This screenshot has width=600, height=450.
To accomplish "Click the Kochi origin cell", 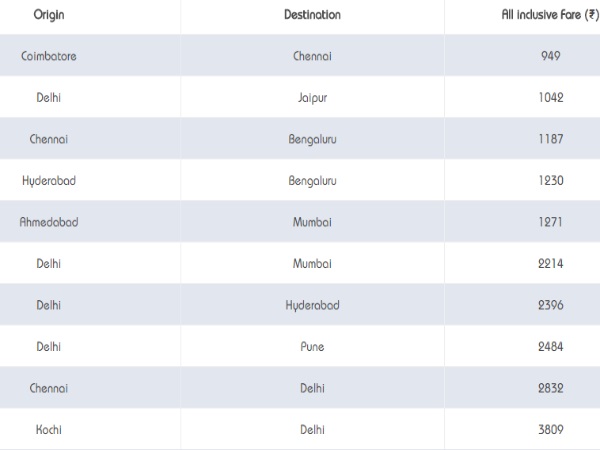I will click(48, 430).
